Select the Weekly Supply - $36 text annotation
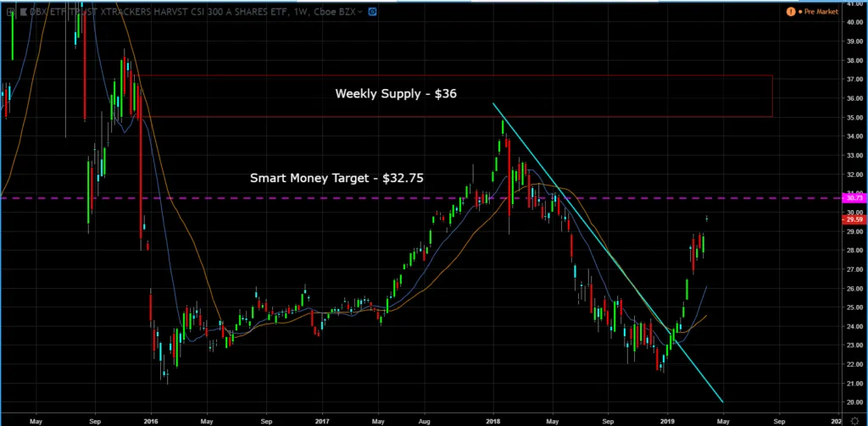The image size is (868, 426). coord(396,93)
